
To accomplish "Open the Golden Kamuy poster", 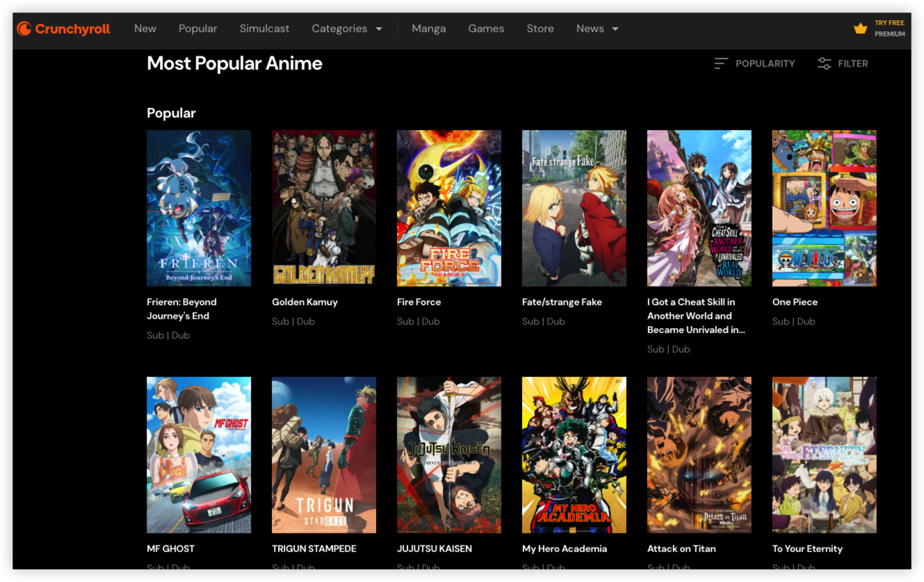I will tap(324, 208).
